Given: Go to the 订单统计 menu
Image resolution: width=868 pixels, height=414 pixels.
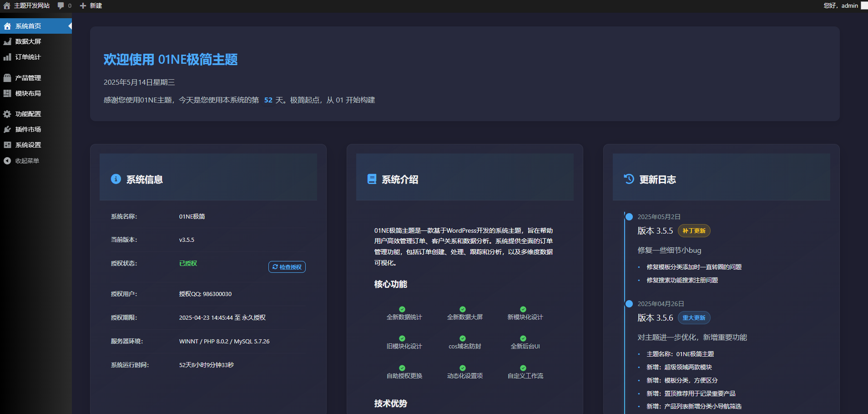Looking at the screenshot, I should pos(36,57).
